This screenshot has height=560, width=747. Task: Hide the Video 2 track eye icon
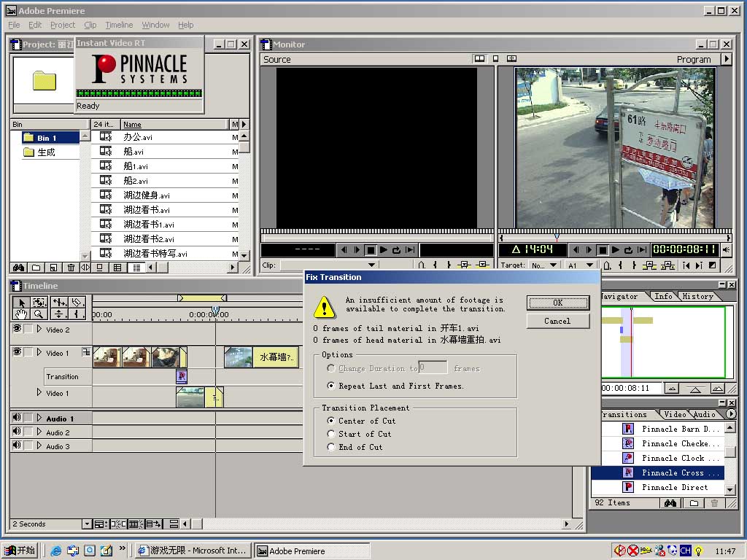18,329
